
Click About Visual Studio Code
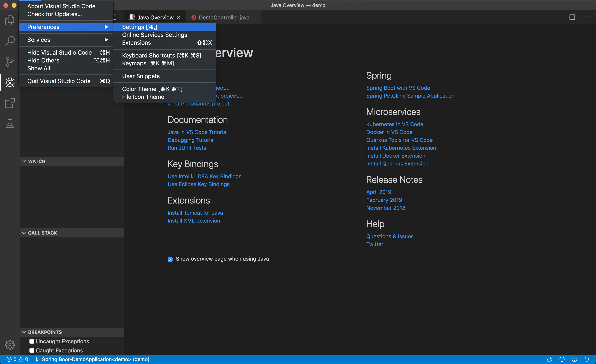tap(66, 6)
